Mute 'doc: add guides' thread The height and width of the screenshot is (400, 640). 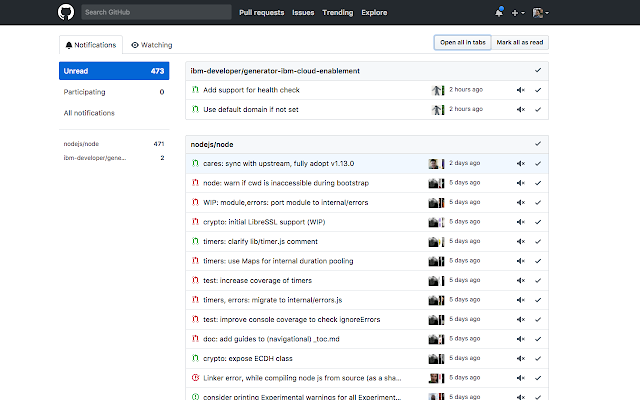pyautogui.click(x=520, y=339)
